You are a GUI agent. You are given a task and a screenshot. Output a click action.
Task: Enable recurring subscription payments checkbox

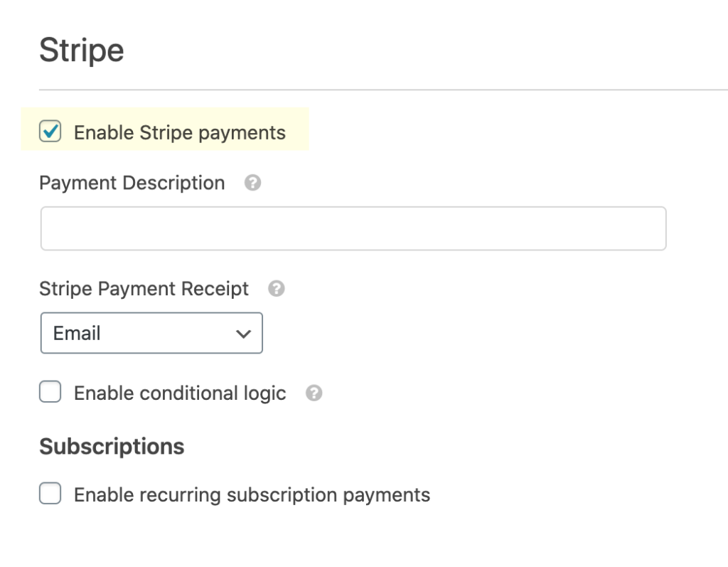[50, 493]
